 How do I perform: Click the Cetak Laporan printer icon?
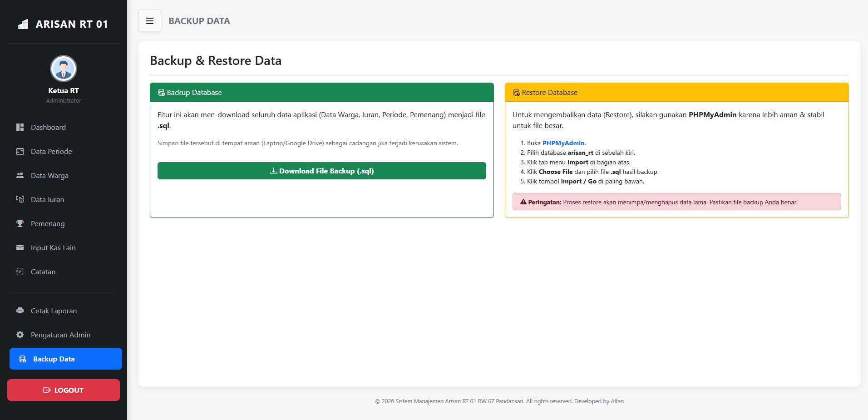[x=20, y=311]
